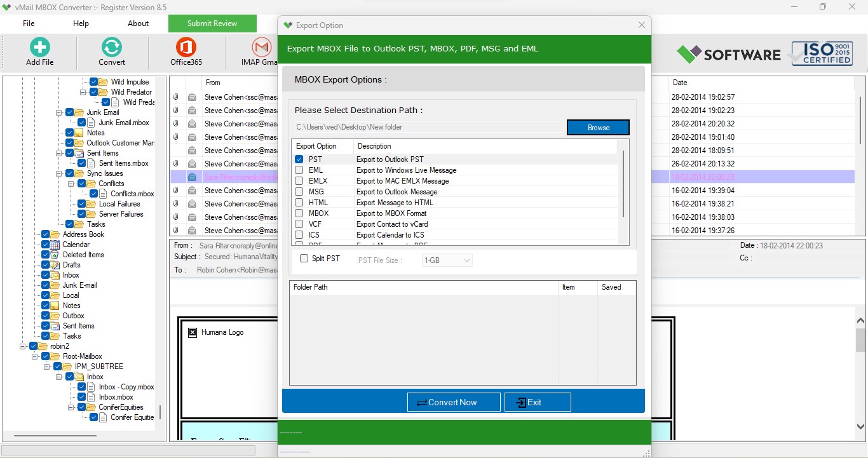Open the About menu
The width and height of the screenshot is (868, 458).
tap(138, 24)
